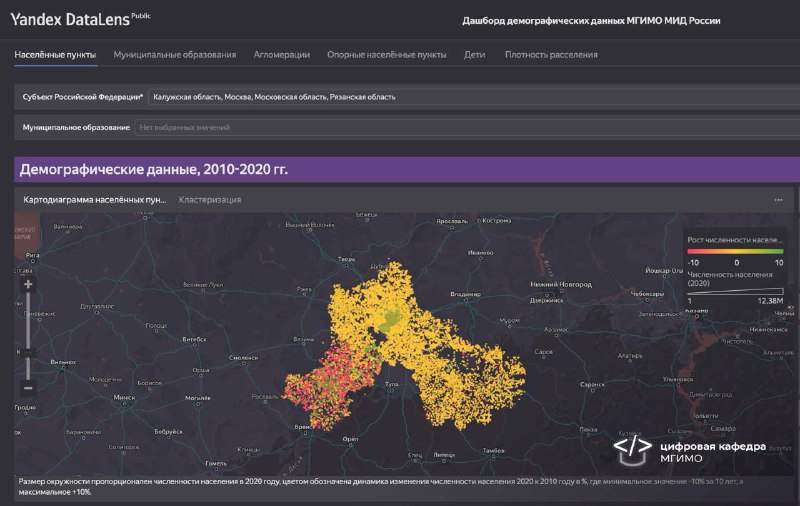Open Плотность расселения tab
This screenshot has width=800, height=506.
point(551,55)
